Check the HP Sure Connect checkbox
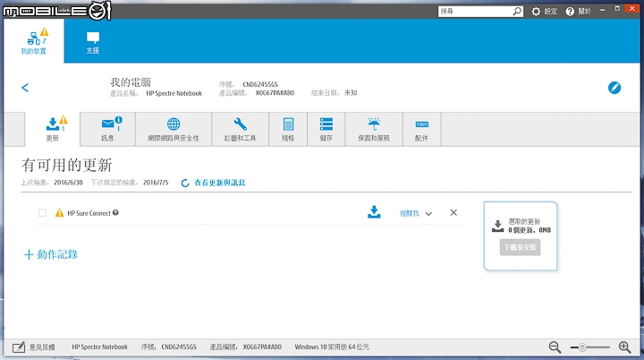Viewport: 644px width, 360px height. [42, 213]
